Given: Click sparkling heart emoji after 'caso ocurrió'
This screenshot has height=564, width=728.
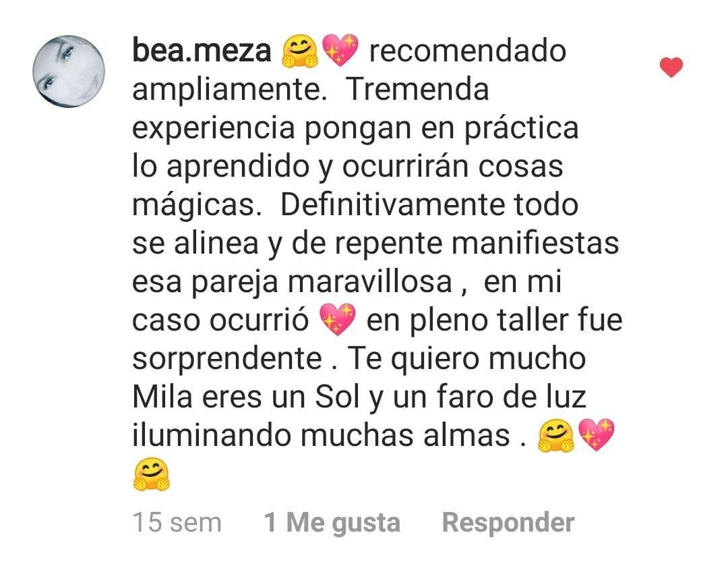Looking at the screenshot, I should point(338,320).
